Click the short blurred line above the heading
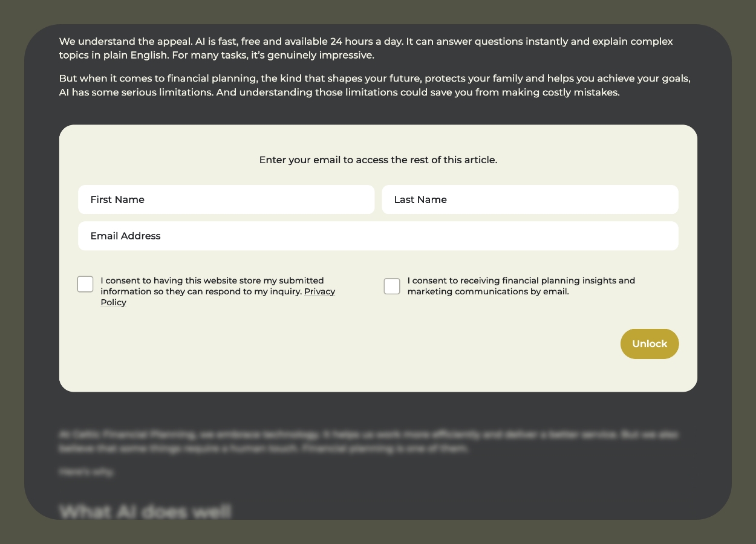This screenshot has height=544, width=756. tap(86, 471)
